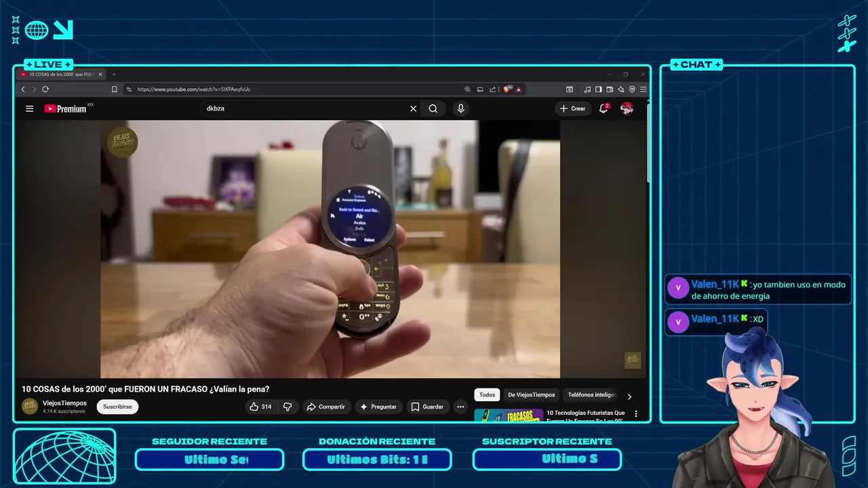This screenshot has height=488, width=868.
Task: Click the Preguntar button
Action: point(378,407)
